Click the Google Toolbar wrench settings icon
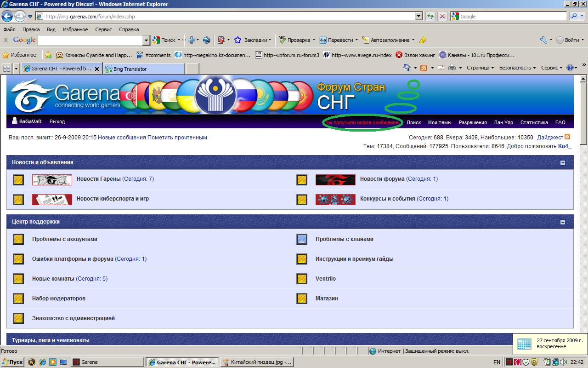 click(x=543, y=40)
